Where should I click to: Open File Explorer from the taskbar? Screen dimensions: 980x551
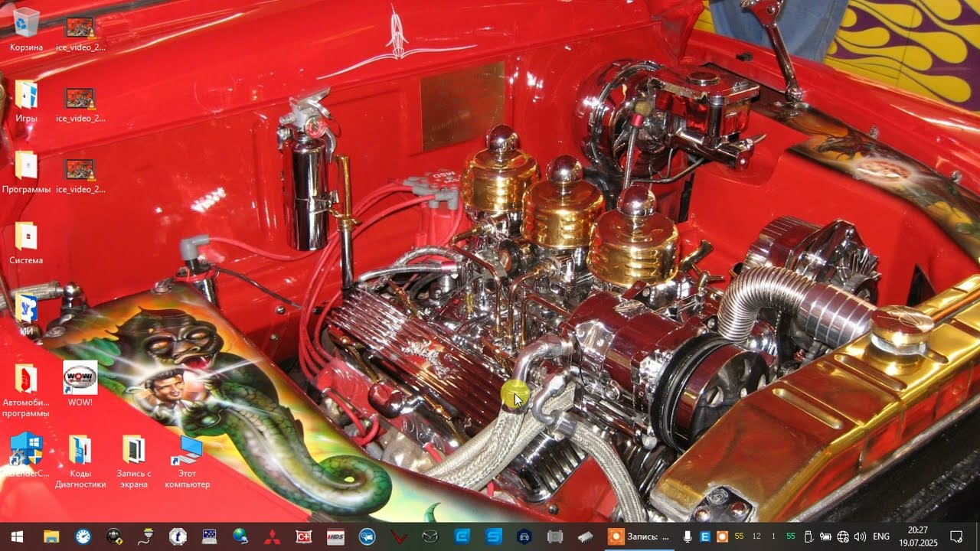click(x=51, y=536)
